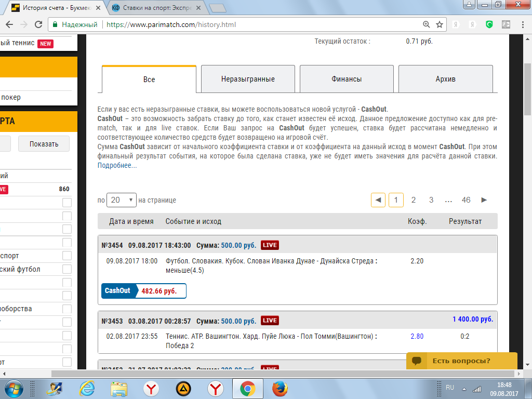
Task: Open Windows Explorer folder from taskbar
Action: click(119, 389)
